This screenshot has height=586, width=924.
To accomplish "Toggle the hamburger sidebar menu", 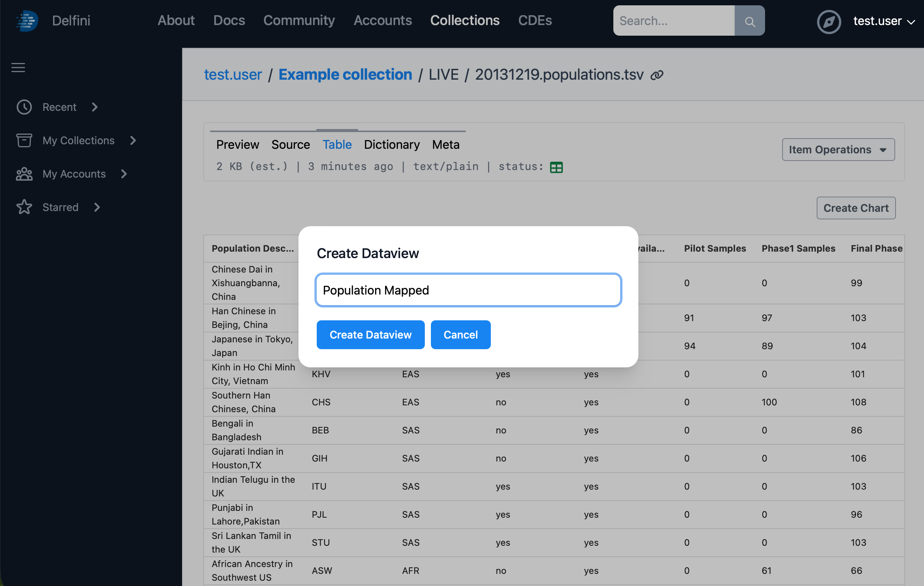I will [18, 68].
